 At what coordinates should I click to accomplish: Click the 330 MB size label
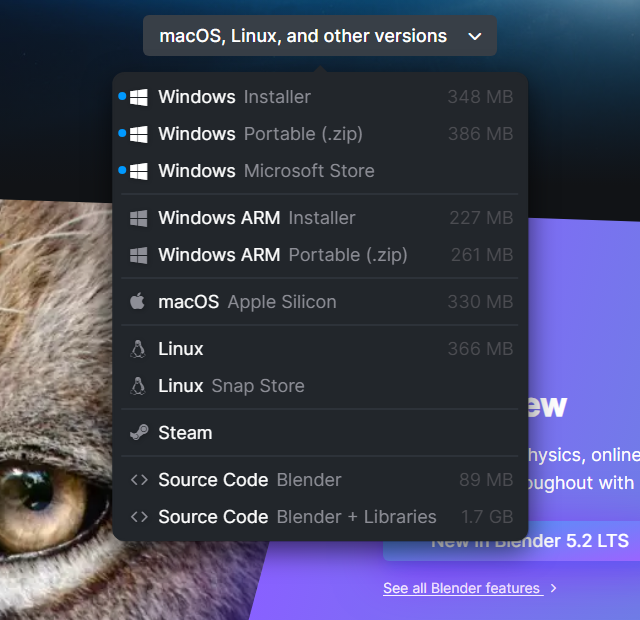click(x=480, y=302)
